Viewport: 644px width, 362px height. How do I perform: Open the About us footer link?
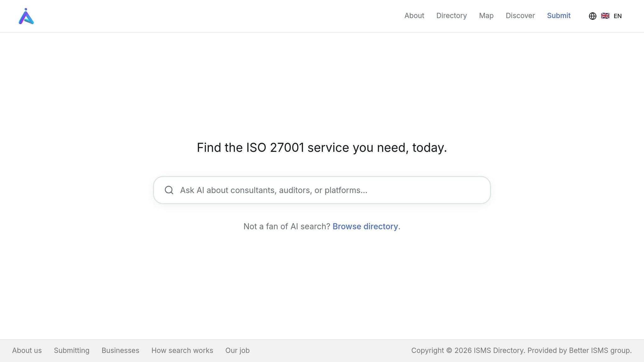click(27, 350)
